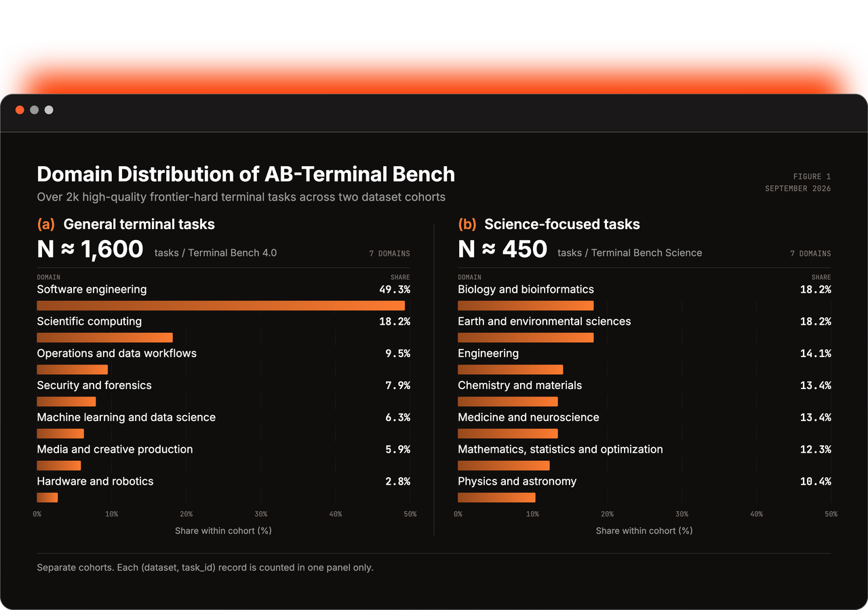Click the Engineering domain label

(x=488, y=353)
